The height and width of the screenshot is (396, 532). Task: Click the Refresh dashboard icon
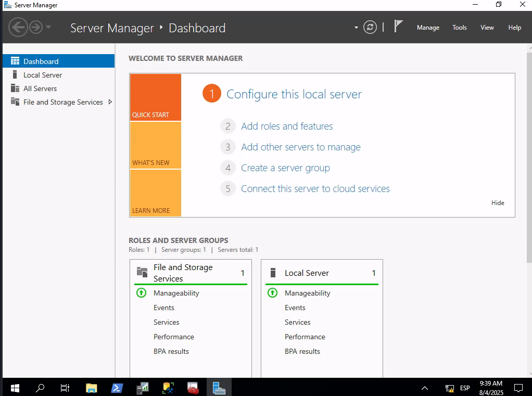[x=370, y=28]
